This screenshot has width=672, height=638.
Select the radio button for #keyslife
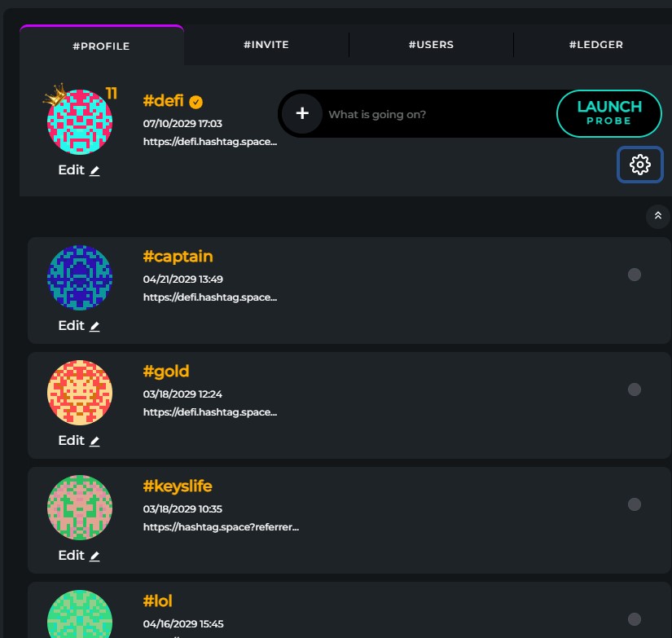[x=635, y=504]
